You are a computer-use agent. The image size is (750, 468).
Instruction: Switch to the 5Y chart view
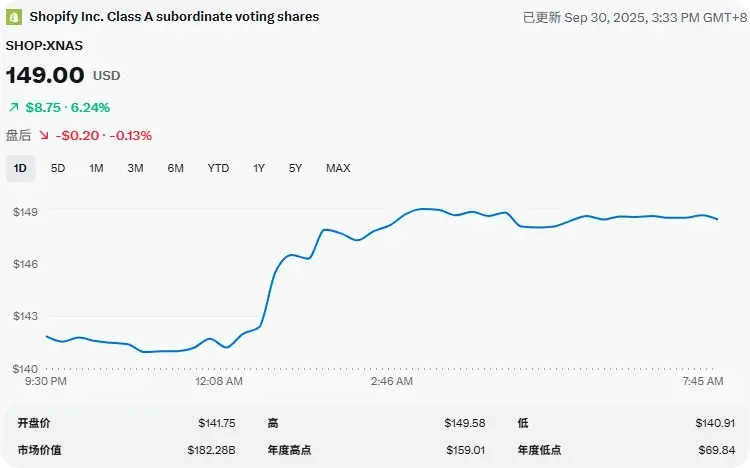click(x=295, y=168)
